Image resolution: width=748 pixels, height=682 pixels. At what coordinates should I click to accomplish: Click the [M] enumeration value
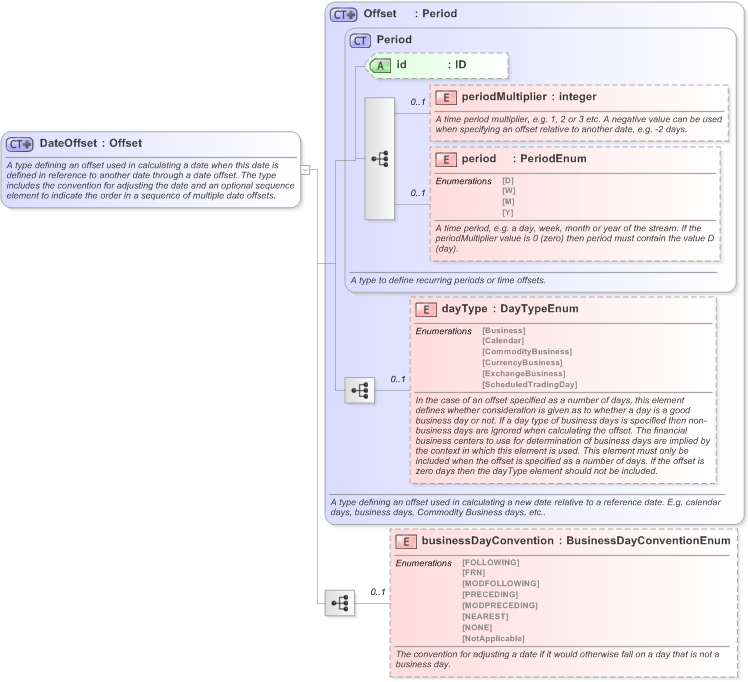pyautogui.click(x=508, y=201)
